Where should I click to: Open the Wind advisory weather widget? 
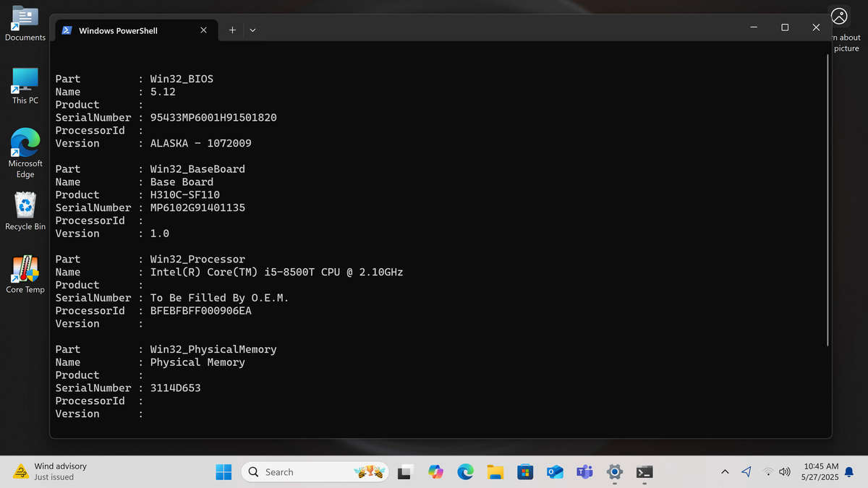(51, 471)
